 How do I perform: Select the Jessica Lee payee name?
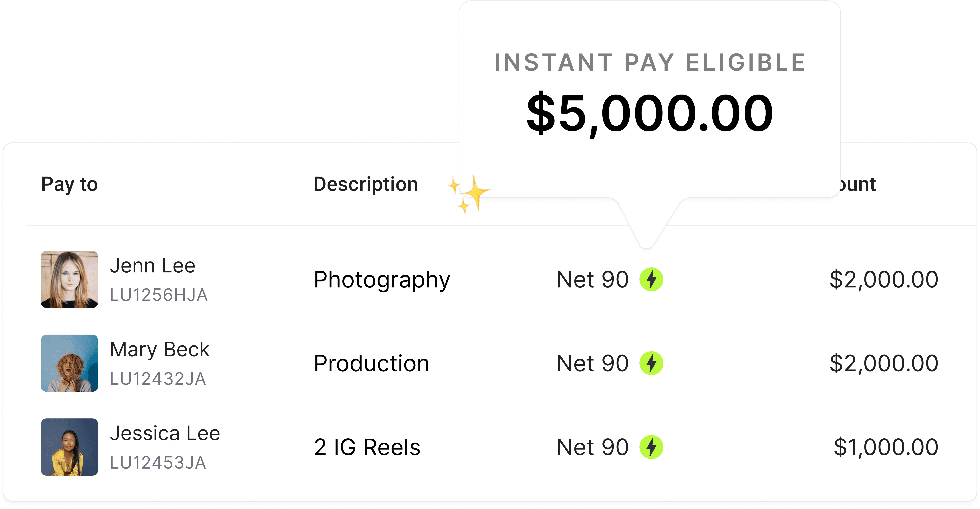click(165, 433)
